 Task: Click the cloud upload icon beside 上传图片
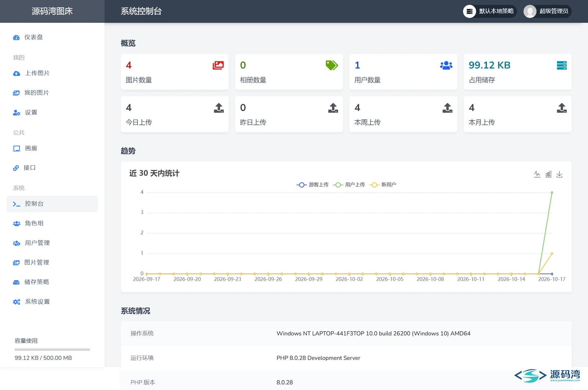click(17, 73)
